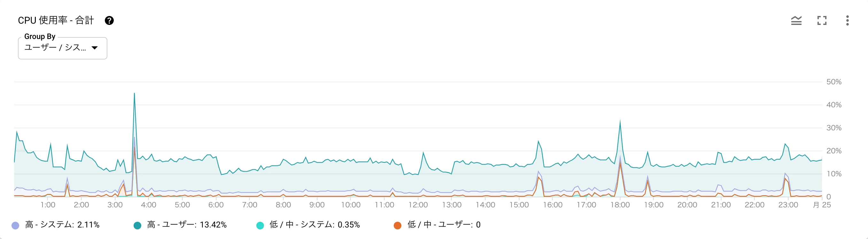
Task: Click the 月 25 date axis label
Action: point(822,205)
